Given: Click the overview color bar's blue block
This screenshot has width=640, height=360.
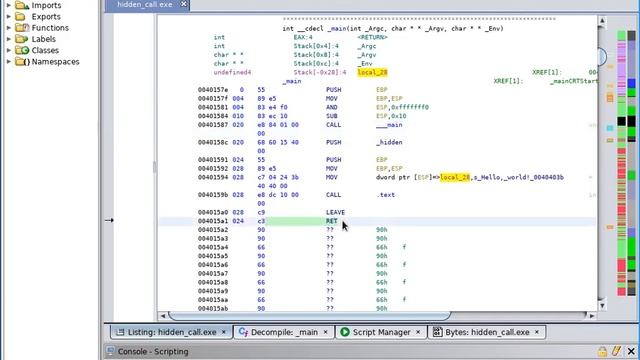Looking at the screenshot, I should [631, 83].
